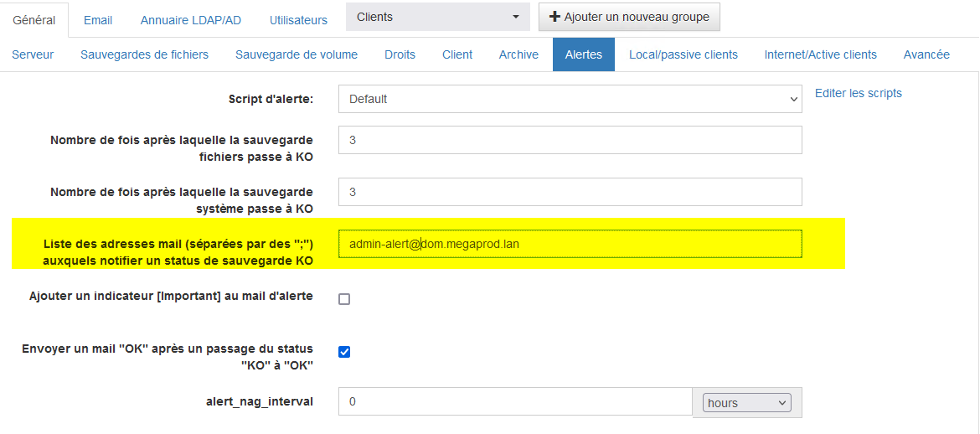Select the Archive tab

tap(518, 54)
